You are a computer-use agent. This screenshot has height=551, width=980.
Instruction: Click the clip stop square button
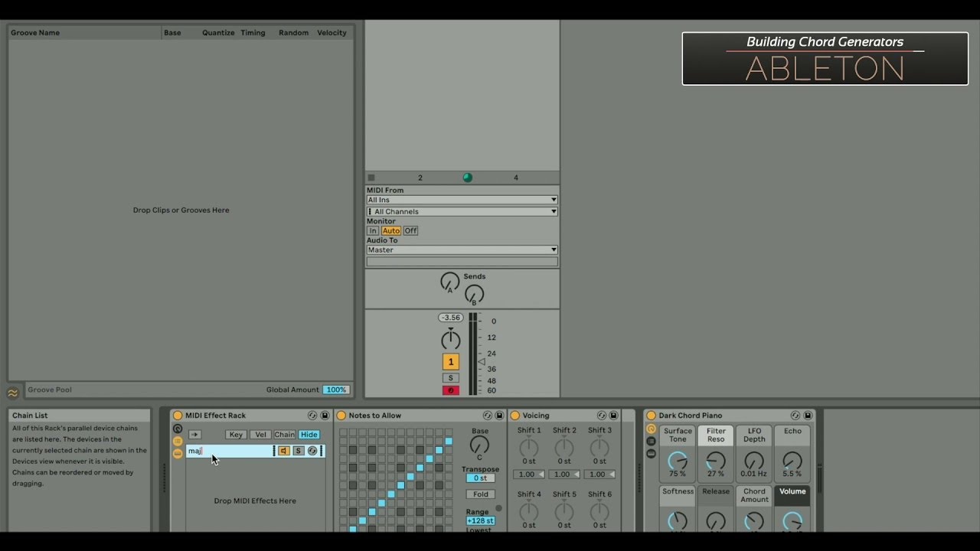click(x=371, y=178)
